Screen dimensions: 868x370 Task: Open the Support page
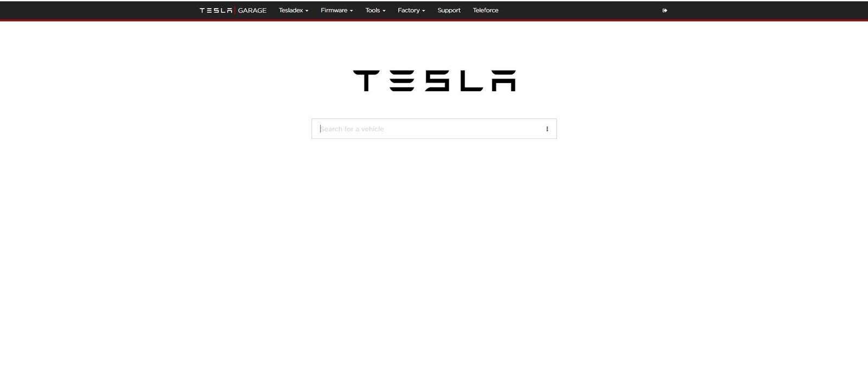pyautogui.click(x=449, y=10)
